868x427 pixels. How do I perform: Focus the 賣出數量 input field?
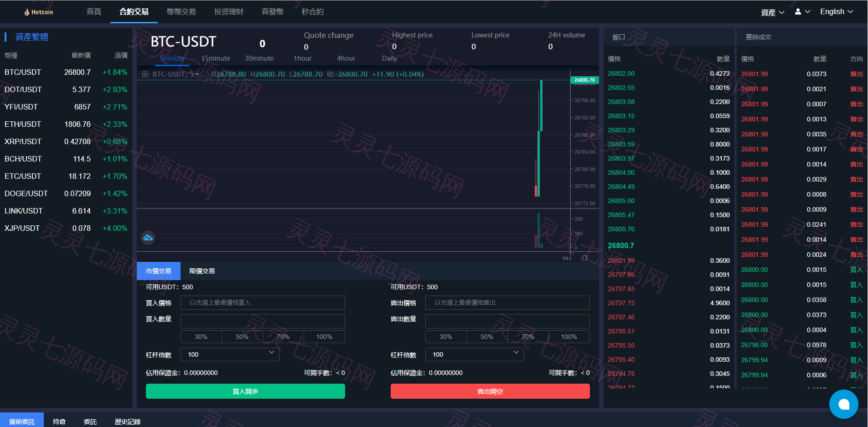click(507, 321)
